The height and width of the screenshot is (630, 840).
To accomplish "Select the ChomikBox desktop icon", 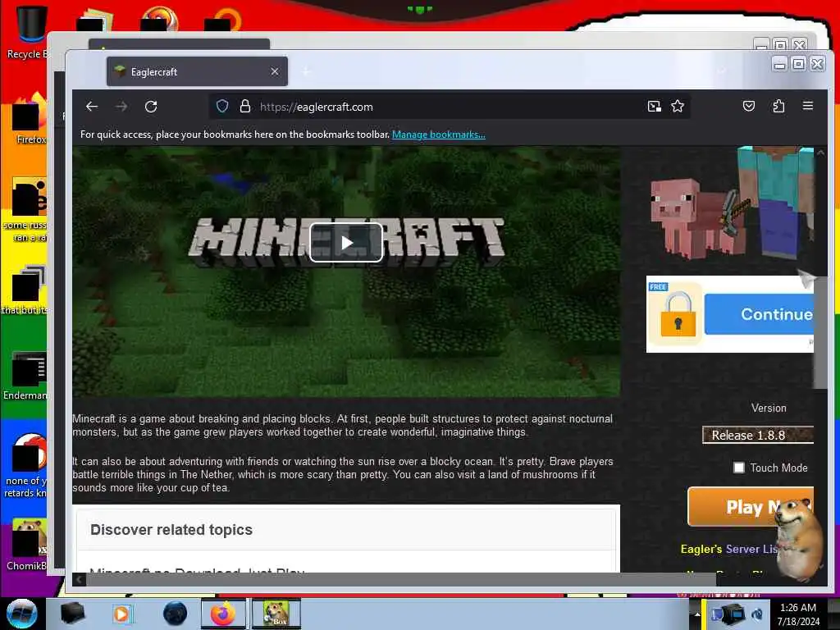I will (x=27, y=544).
